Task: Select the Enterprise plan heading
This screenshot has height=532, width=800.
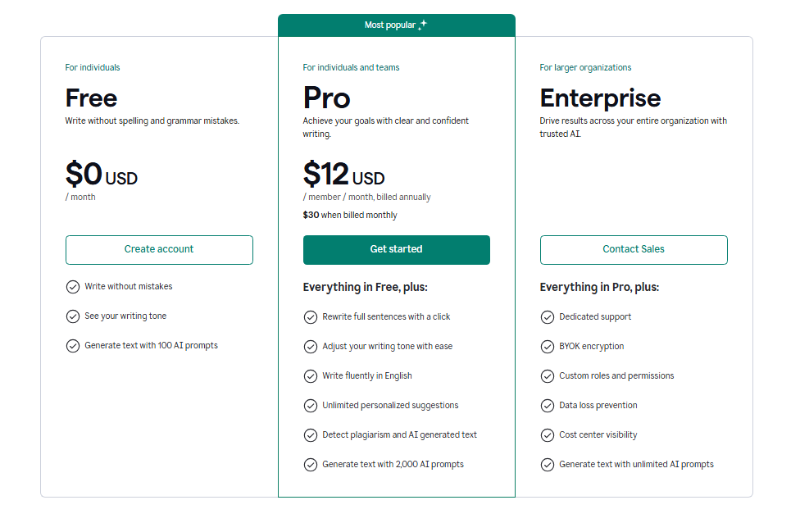Action: [600, 98]
